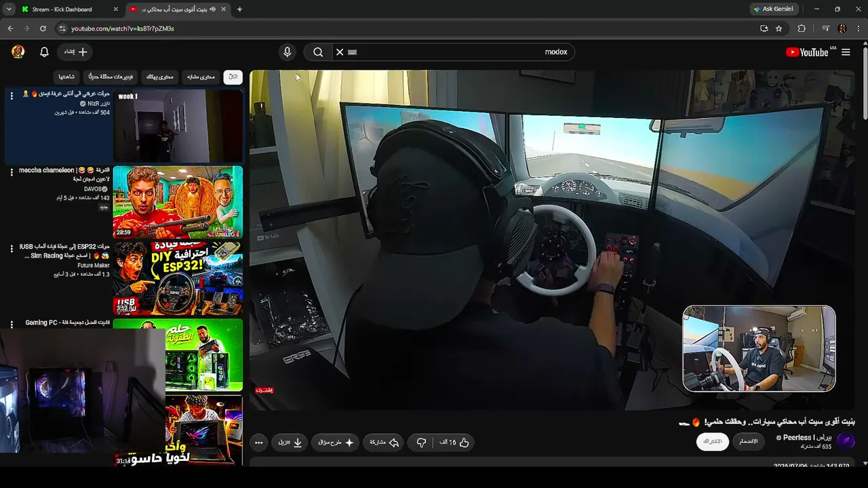
Task: Share the video via 'مشاركة' button
Action: pyautogui.click(x=383, y=443)
